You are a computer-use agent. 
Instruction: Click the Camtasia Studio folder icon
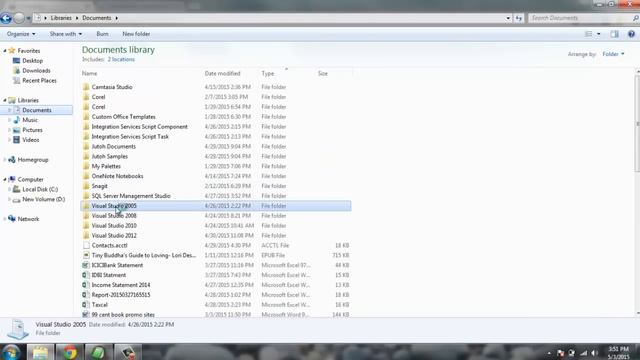pos(86,87)
